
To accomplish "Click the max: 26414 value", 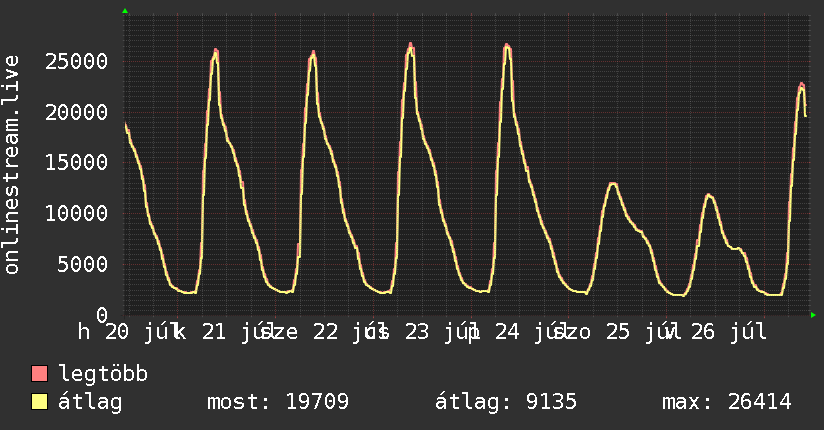I will [x=727, y=402].
